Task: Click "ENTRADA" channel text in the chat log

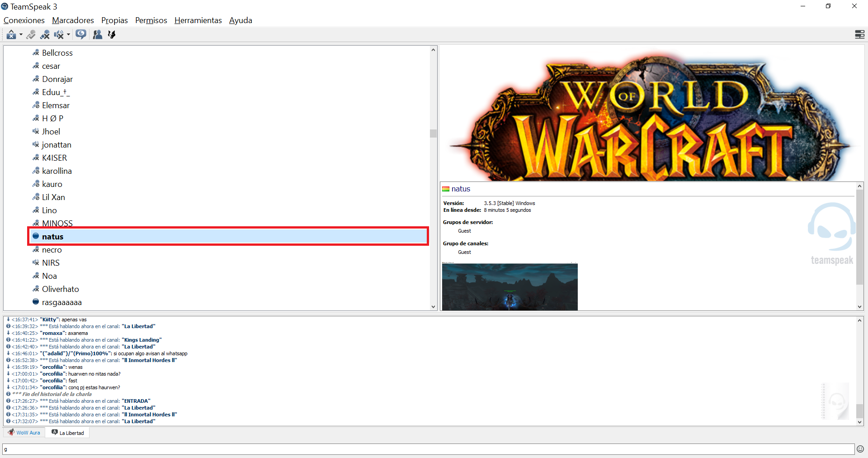Action: pos(136,401)
